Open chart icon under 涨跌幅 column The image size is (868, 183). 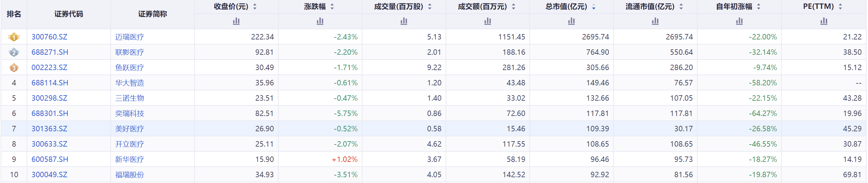coord(320,21)
